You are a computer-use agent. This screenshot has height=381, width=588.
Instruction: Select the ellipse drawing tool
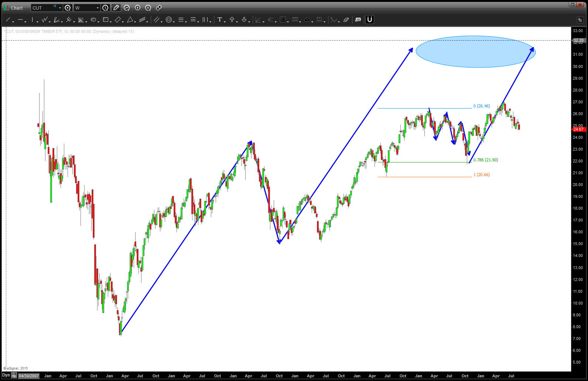pyautogui.click(x=93, y=20)
